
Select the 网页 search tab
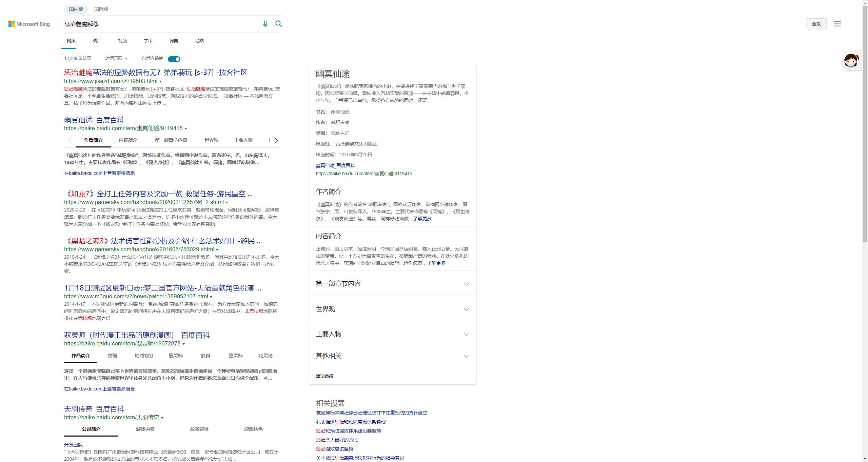coord(71,41)
